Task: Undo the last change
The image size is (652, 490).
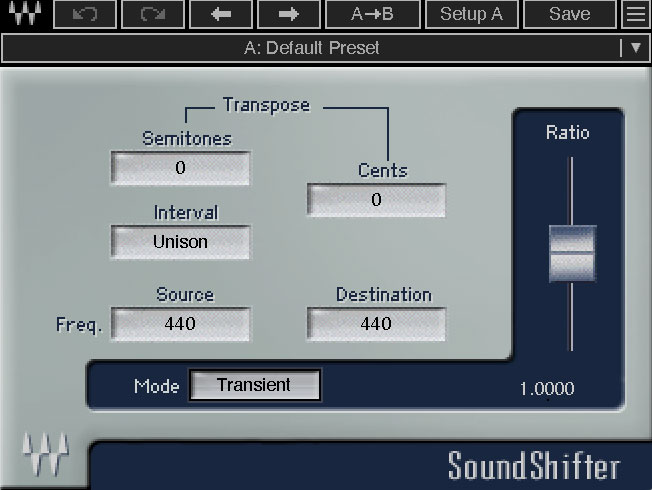Action: (85, 14)
